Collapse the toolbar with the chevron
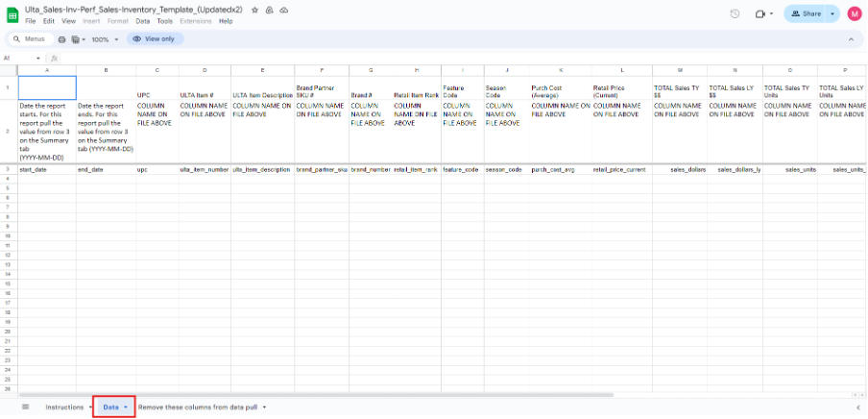868x419 pixels. (850, 39)
